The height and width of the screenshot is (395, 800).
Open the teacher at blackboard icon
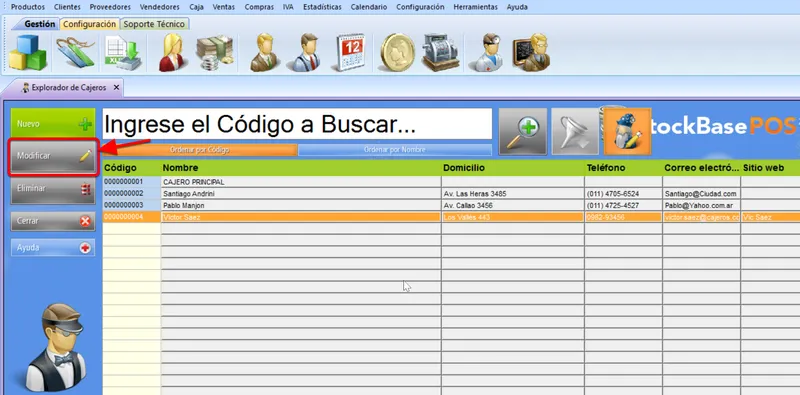532,53
